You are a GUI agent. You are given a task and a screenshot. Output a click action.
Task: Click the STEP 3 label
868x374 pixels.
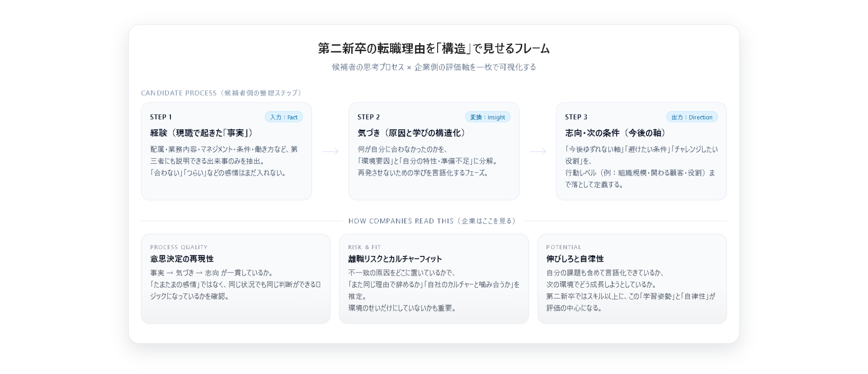pyautogui.click(x=576, y=117)
